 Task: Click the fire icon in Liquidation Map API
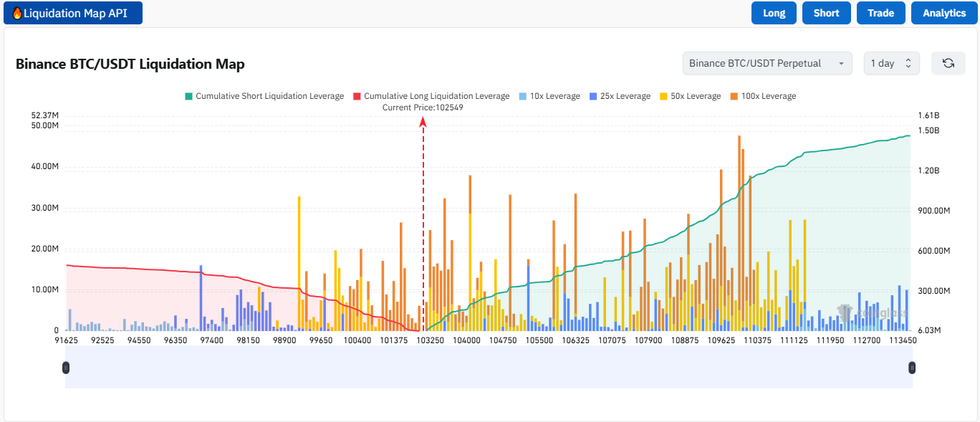point(17,13)
